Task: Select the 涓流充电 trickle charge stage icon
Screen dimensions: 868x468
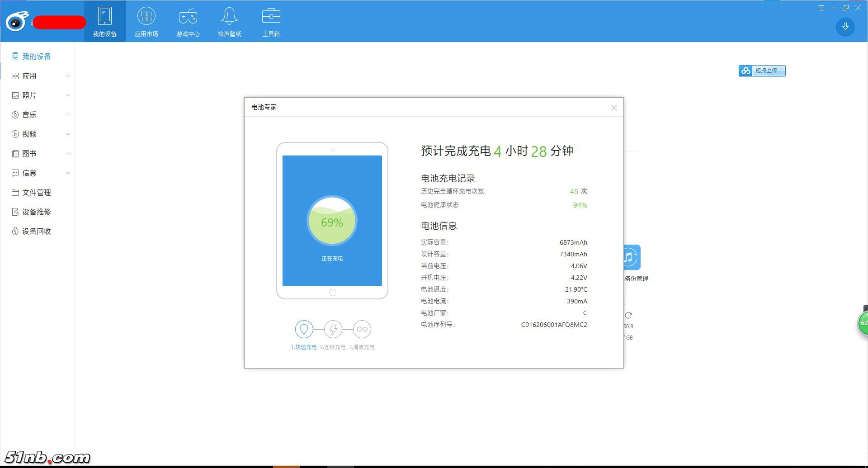Action: tap(362, 329)
